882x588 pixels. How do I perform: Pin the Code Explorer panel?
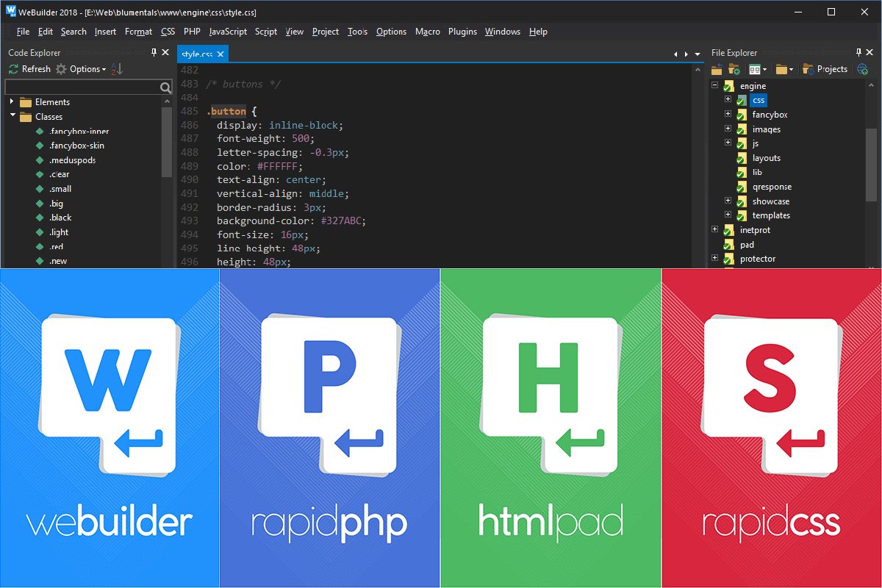(x=154, y=52)
